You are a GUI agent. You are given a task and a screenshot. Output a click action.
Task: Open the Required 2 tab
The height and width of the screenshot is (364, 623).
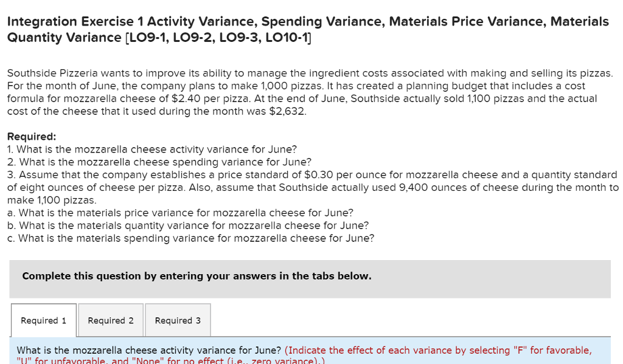tap(110, 320)
